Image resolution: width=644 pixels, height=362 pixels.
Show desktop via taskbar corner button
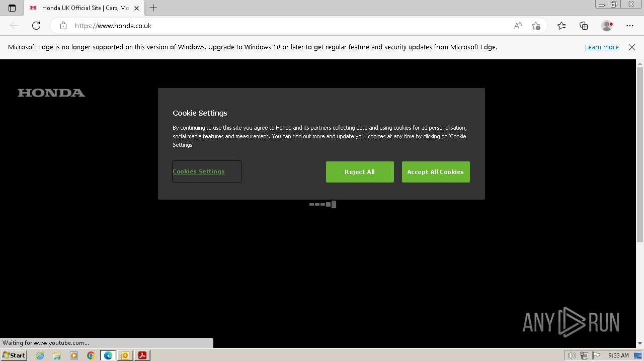click(638, 355)
